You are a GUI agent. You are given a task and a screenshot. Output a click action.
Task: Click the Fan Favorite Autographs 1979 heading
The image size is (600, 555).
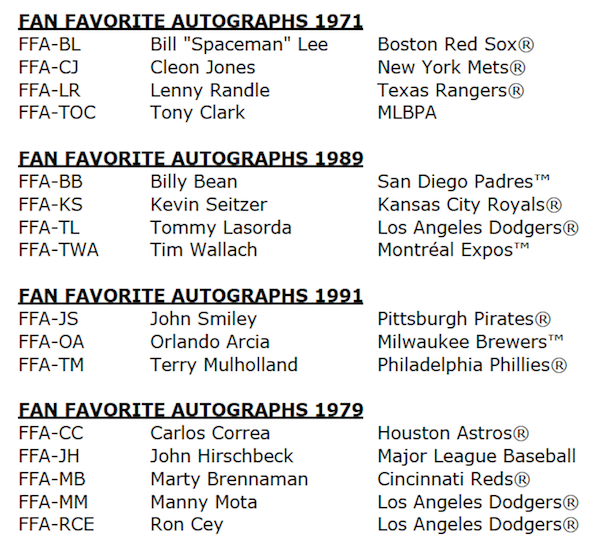190,410
